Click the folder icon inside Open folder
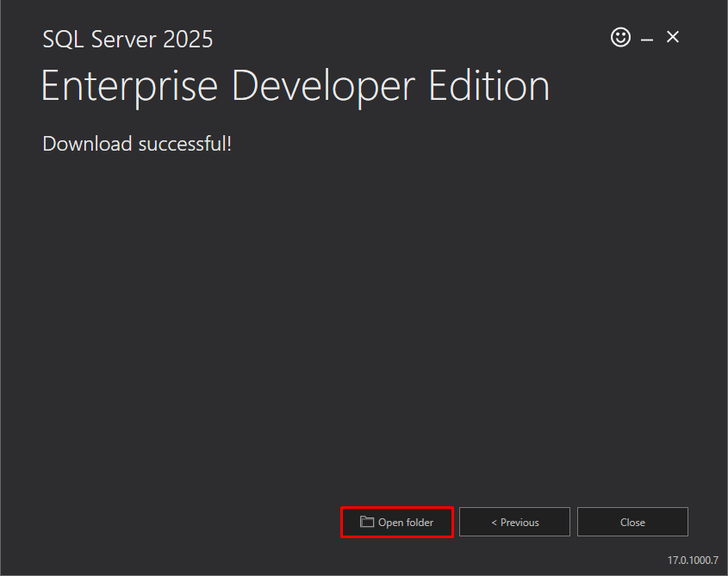 [x=367, y=522]
